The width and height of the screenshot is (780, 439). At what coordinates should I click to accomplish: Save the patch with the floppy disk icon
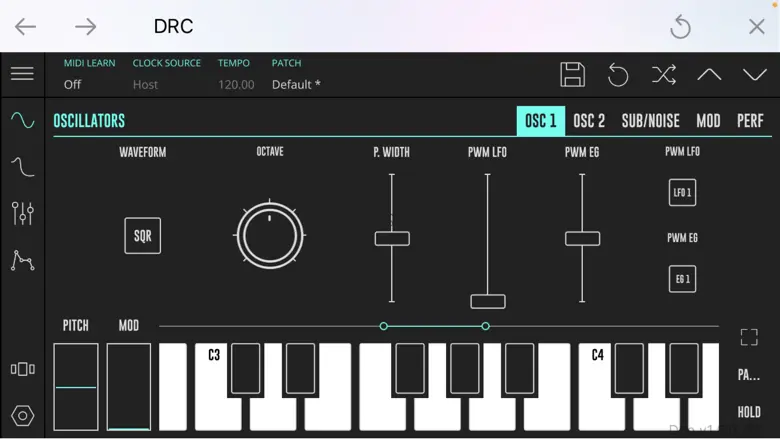pos(573,75)
